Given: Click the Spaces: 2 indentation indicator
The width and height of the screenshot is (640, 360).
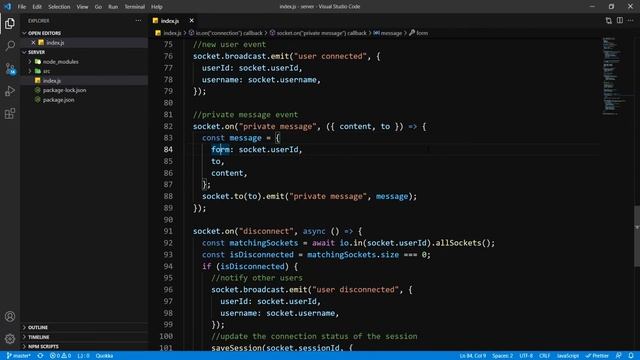Looking at the screenshot, I should (502, 356).
